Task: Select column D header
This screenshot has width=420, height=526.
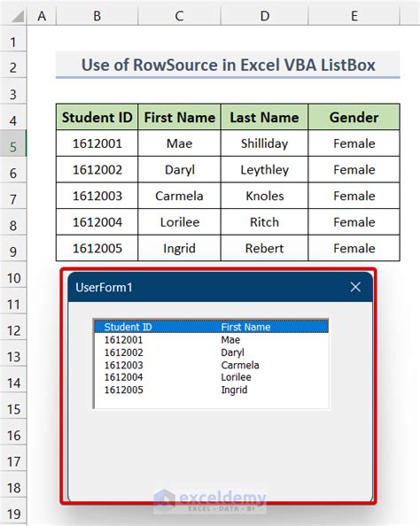Action: click(x=265, y=15)
